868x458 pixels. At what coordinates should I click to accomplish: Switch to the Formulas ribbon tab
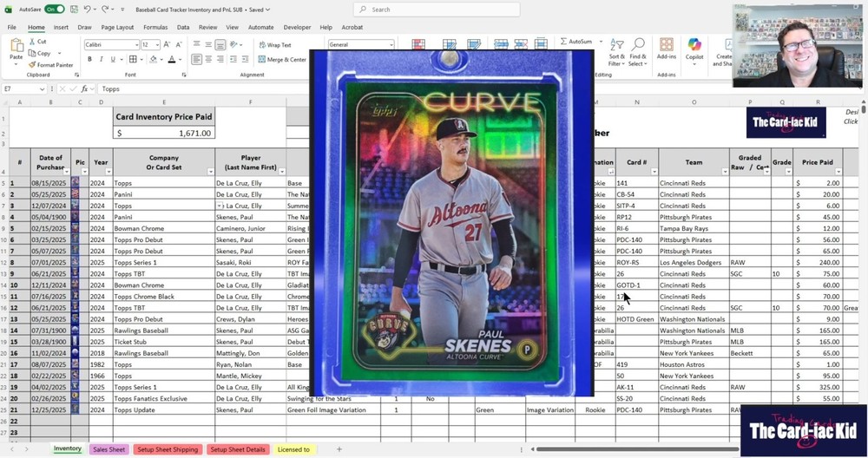(155, 27)
